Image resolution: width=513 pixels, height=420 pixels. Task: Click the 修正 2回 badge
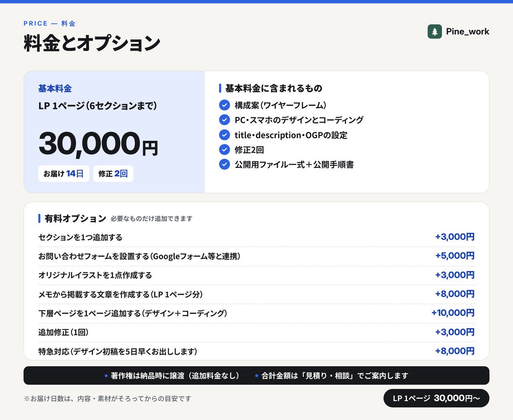coord(113,173)
